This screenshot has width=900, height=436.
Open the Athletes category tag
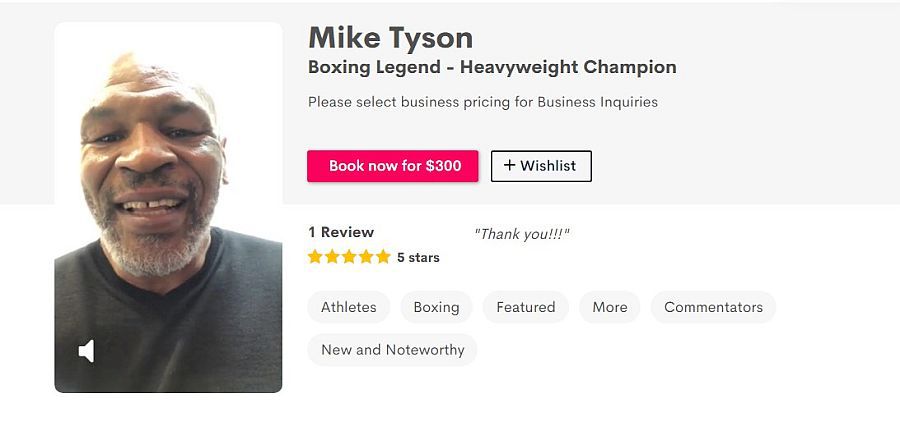[348, 307]
